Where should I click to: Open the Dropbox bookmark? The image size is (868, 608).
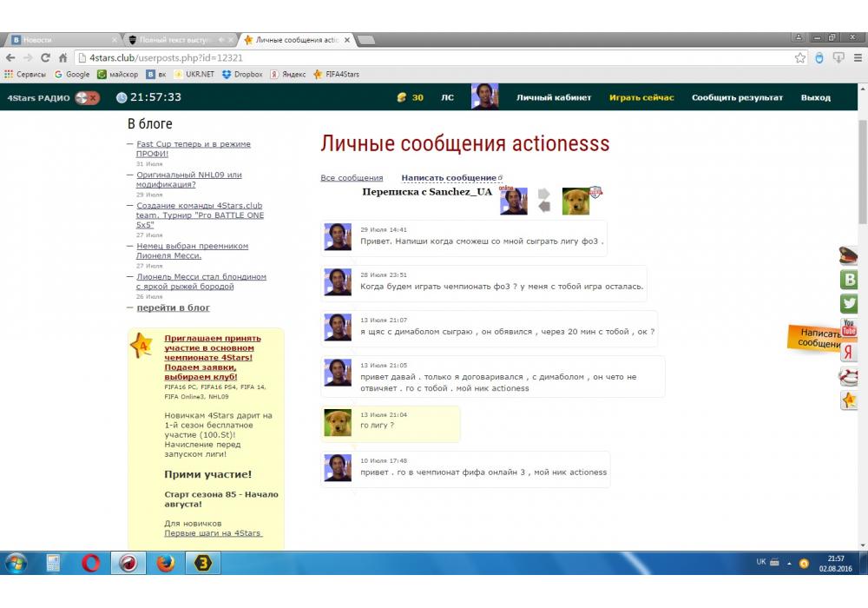(242, 75)
